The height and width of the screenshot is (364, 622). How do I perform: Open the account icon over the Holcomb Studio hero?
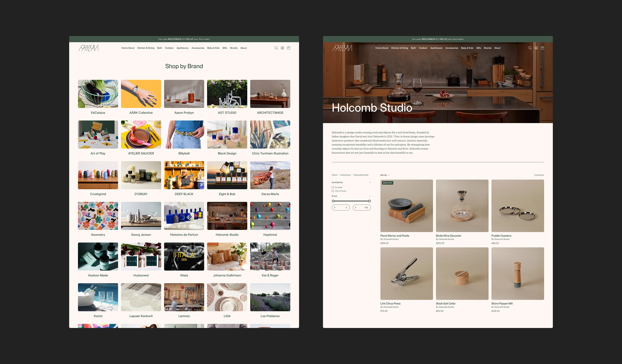(x=536, y=48)
